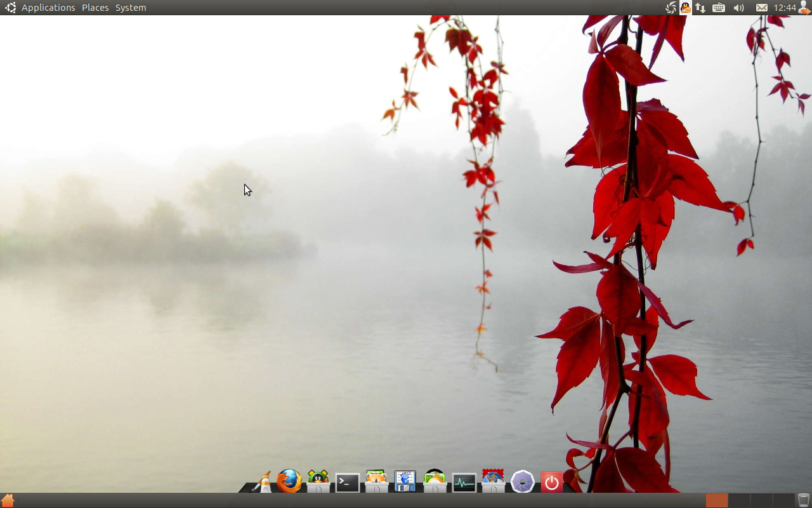Screen dimensions: 812x508
Task: Switch to the third workspace
Action: point(761,500)
